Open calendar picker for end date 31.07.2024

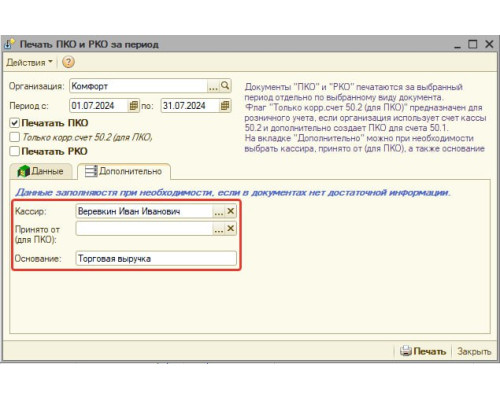point(225,106)
